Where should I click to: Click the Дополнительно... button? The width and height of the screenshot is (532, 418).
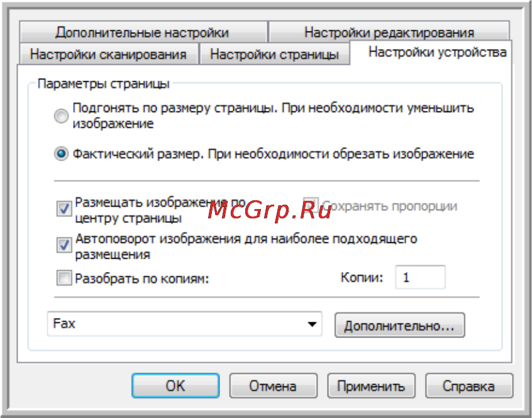(x=399, y=325)
